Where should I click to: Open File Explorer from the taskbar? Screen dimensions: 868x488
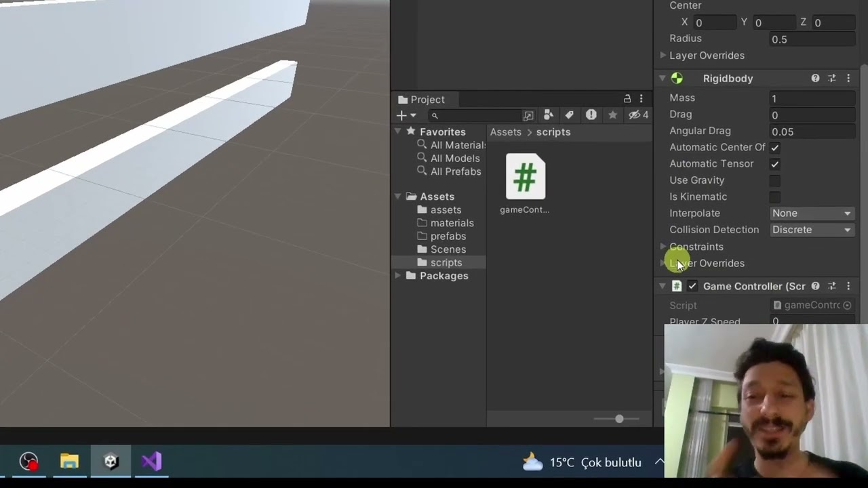point(69,462)
